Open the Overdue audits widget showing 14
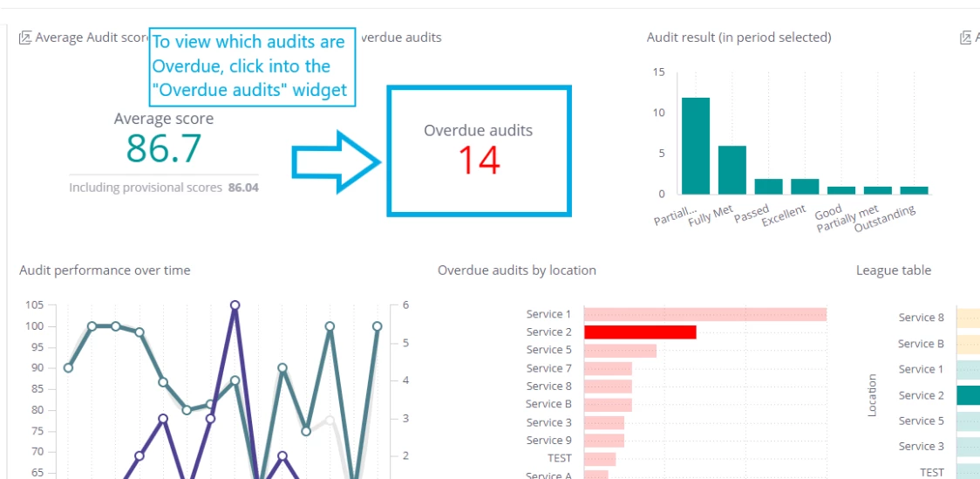980x479 pixels. click(479, 151)
